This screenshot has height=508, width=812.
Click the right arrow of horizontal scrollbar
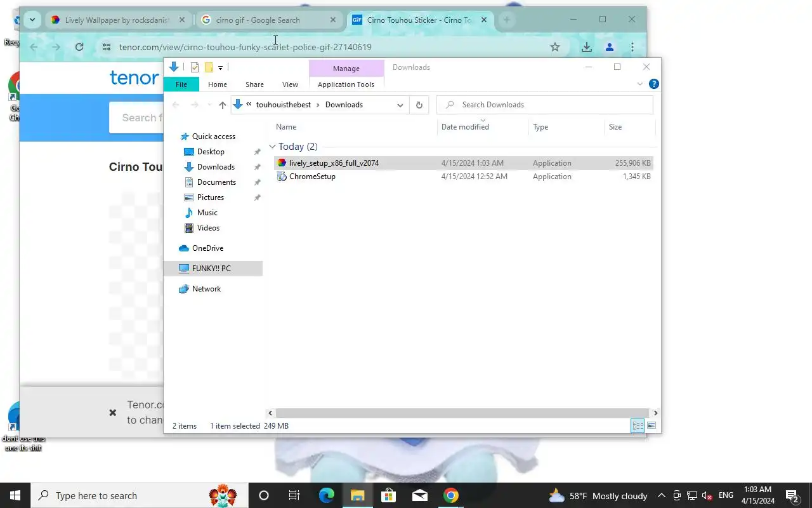coord(655,413)
